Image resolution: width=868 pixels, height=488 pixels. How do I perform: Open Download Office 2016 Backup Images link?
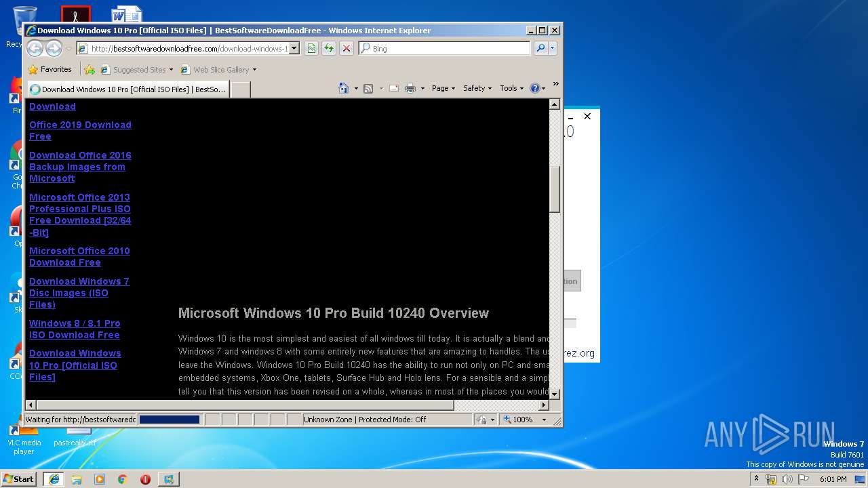pos(80,167)
